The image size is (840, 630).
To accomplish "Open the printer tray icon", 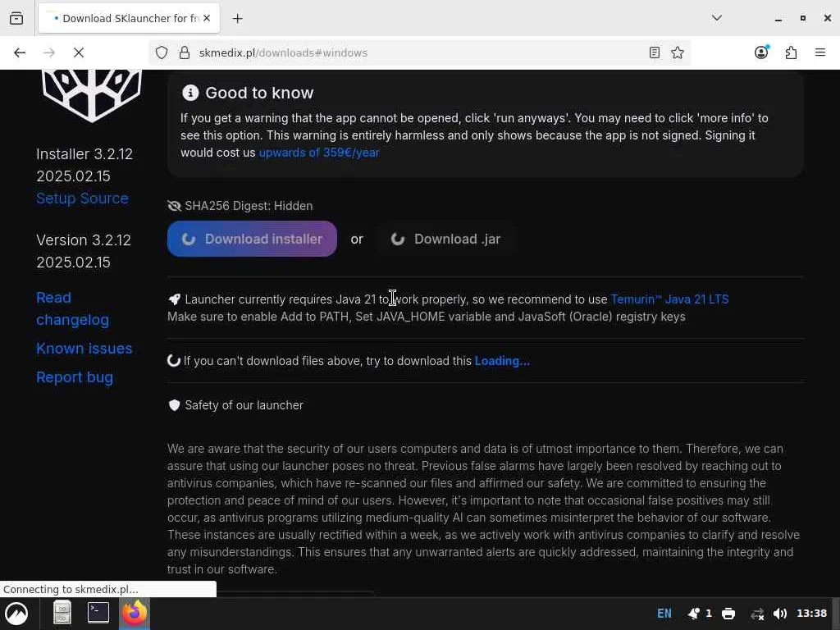I will (728, 614).
